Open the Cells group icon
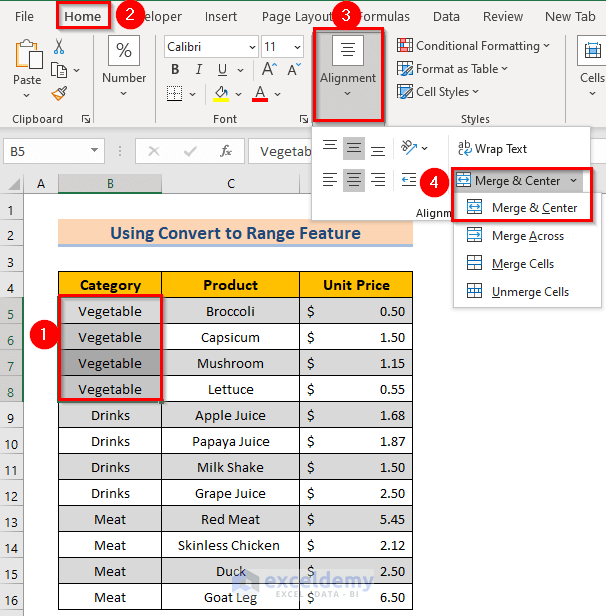 coord(593,50)
